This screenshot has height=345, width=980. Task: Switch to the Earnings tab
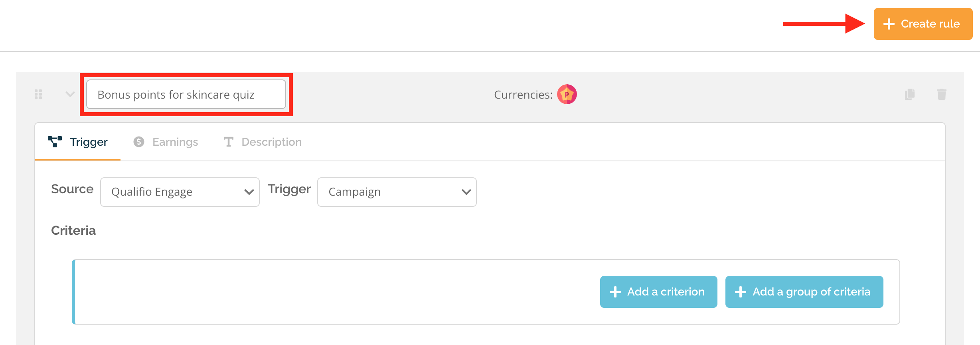(x=166, y=142)
